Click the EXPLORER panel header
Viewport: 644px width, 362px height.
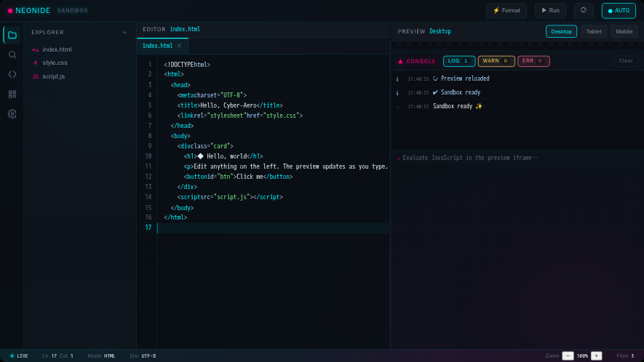coord(47,33)
